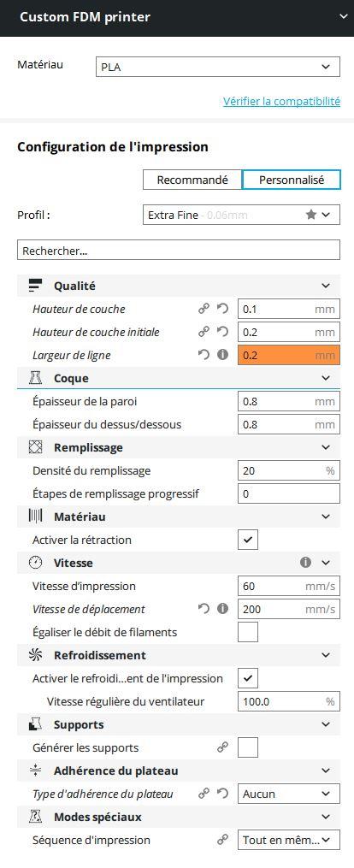Disable the Activer la rétraction checkbox

(x=248, y=540)
